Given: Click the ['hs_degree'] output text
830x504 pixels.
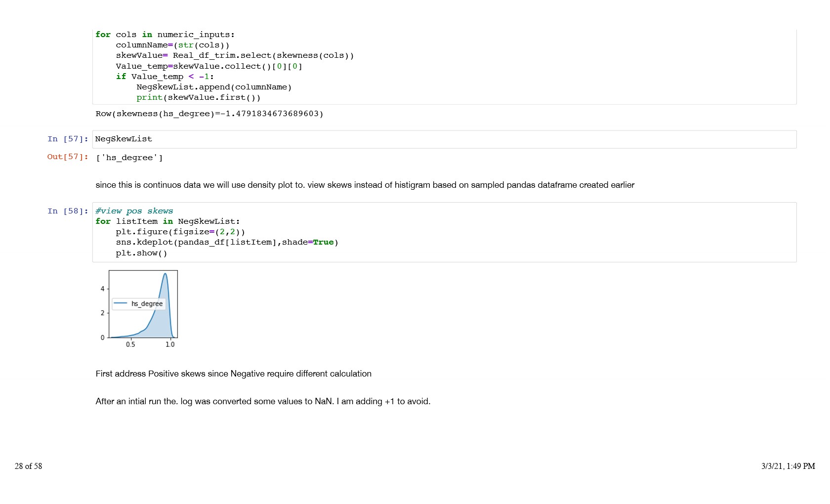Looking at the screenshot, I should click(x=129, y=158).
